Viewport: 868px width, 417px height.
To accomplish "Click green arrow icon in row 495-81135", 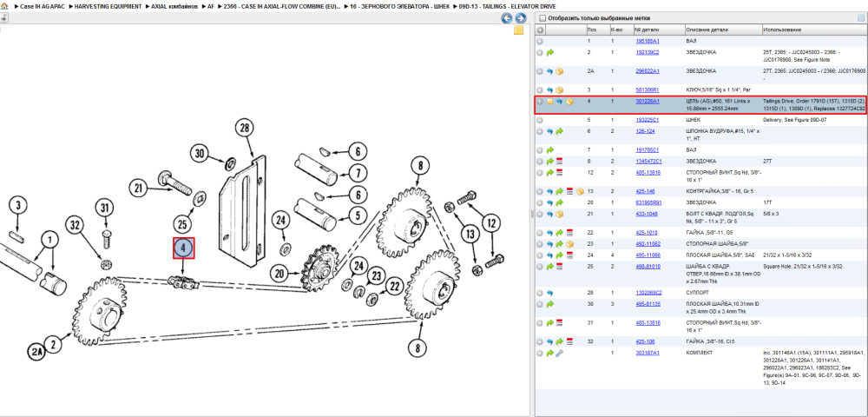I will (x=549, y=304).
